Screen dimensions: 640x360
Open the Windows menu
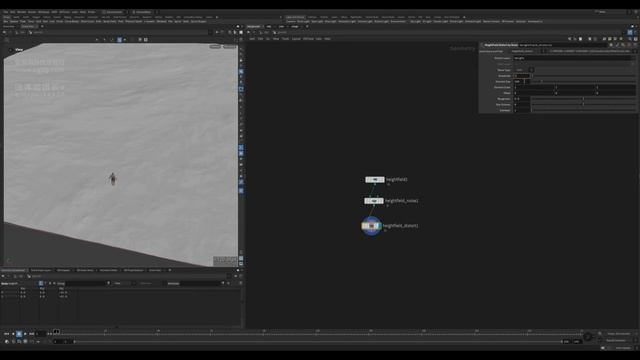point(44,12)
